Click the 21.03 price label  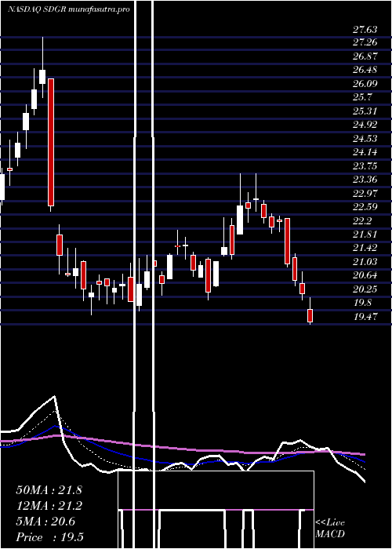(x=365, y=261)
